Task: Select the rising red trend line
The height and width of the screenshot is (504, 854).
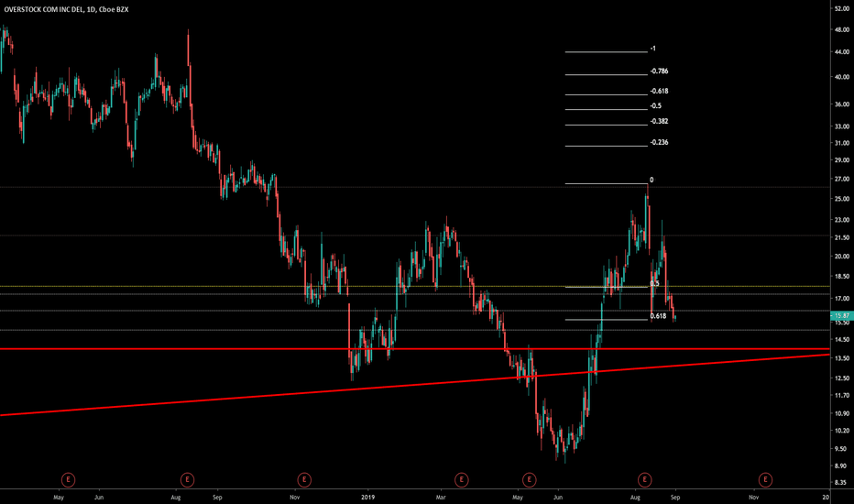Action: (x=415, y=385)
